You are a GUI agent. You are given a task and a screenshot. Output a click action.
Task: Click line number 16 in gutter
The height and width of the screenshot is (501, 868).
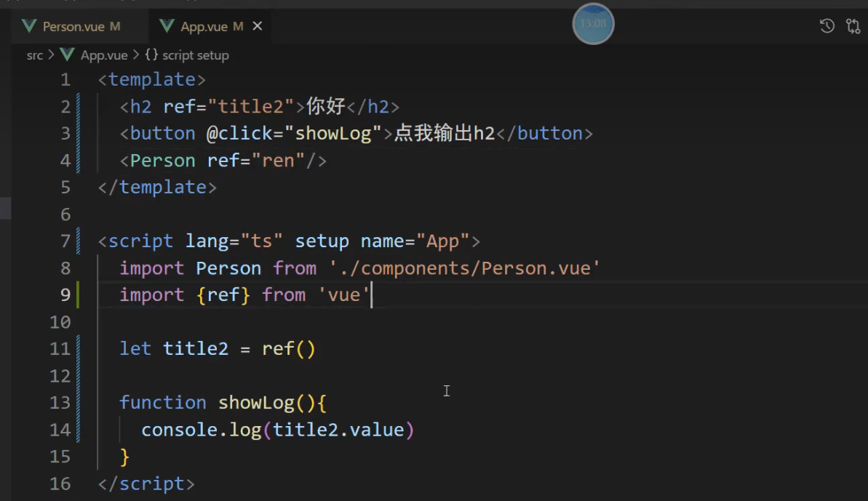pyautogui.click(x=60, y=484)
